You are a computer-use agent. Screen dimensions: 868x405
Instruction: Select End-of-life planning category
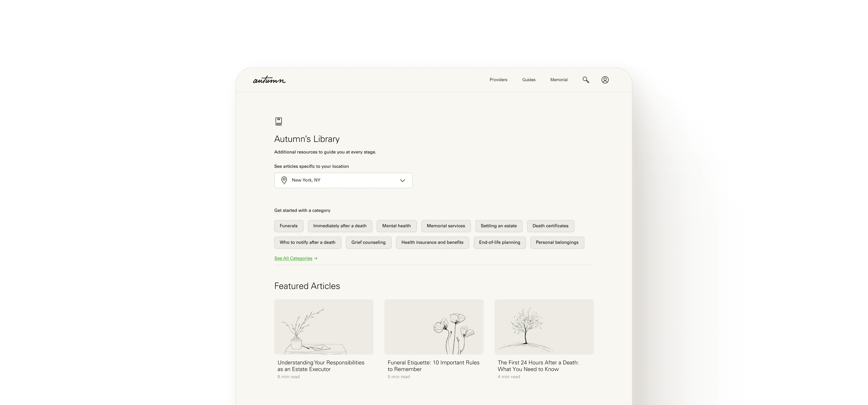500,243
